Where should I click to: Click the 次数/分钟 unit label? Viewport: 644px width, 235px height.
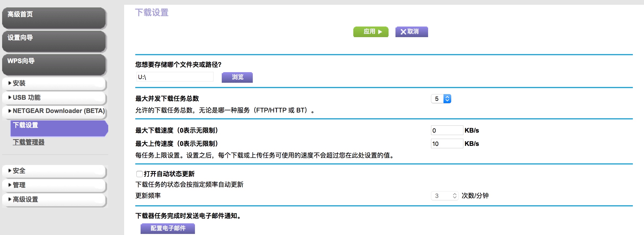pyautogui.click(x=475, y=196)
